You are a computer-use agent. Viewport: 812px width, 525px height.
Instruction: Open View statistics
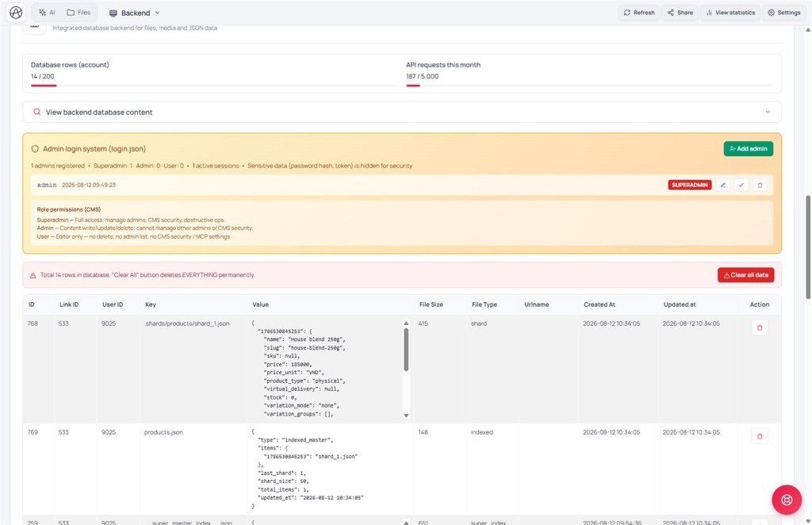[x=730, y=13]
